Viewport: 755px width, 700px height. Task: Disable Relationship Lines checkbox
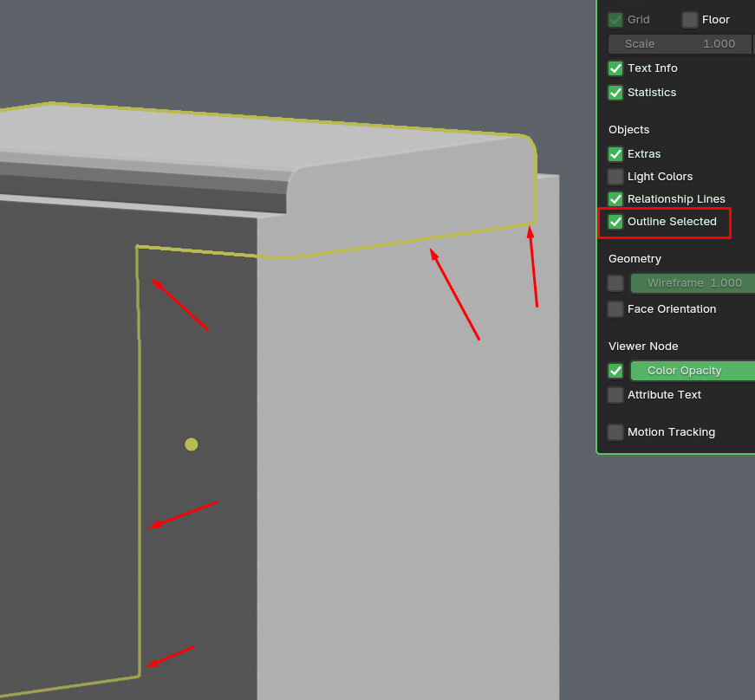(615, 198)
